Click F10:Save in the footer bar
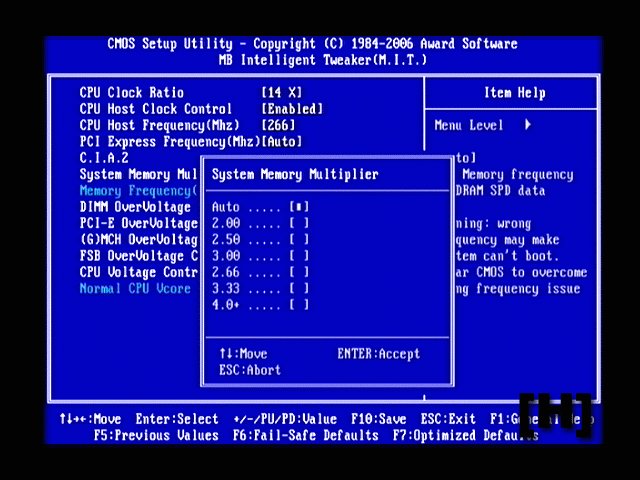This screenshot has width=640, height=480. pos(378,419)
